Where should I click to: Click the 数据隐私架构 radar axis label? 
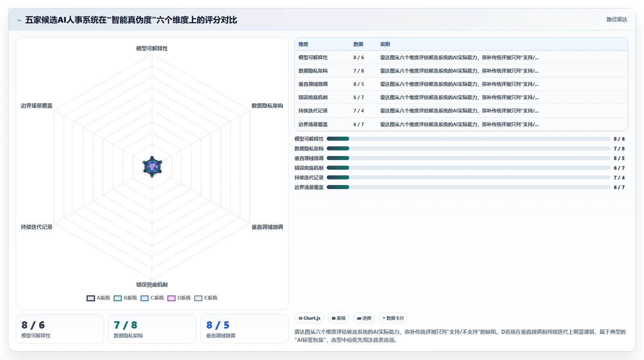(267, 106)
